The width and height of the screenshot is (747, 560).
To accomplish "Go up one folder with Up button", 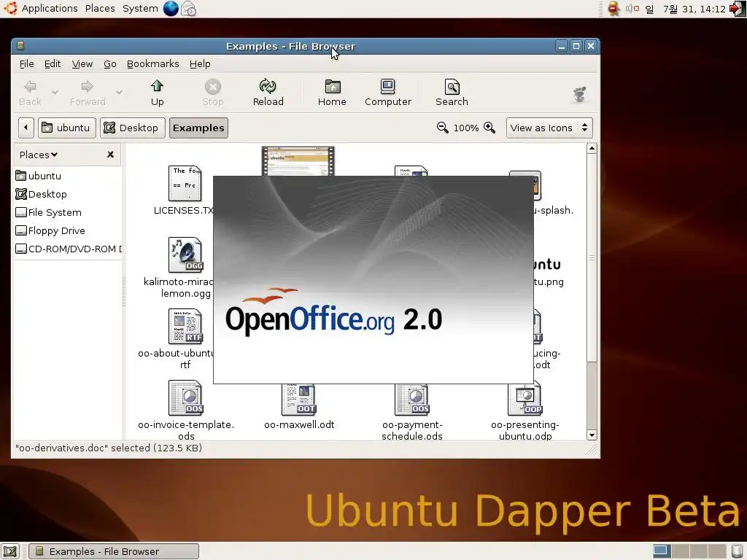I will [x=158, y=93].
